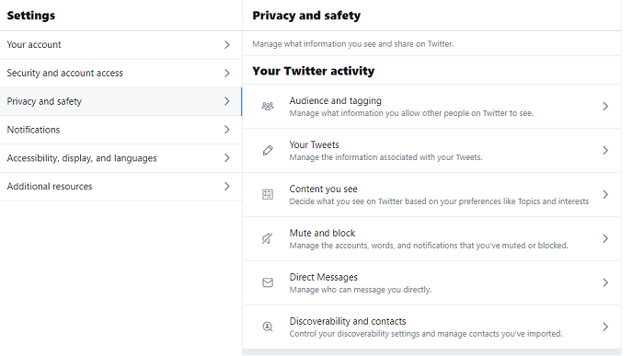
Task: Click the Mute and block muted speaker icon
Action: [268, 238]
